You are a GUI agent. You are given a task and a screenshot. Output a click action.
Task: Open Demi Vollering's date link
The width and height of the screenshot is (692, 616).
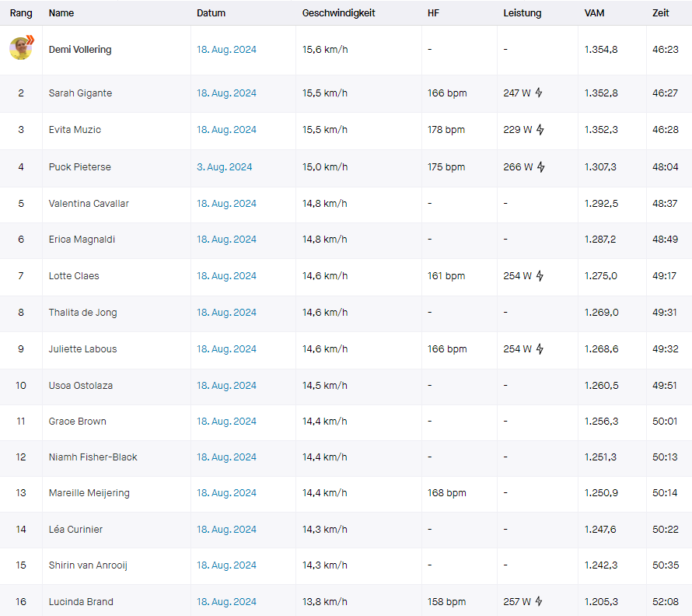[x=226, y=50]
